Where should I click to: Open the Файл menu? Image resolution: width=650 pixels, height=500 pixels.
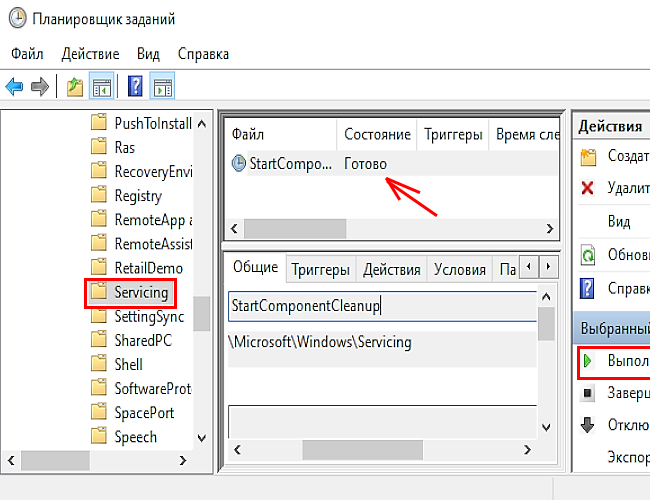[x=27, y=54]
